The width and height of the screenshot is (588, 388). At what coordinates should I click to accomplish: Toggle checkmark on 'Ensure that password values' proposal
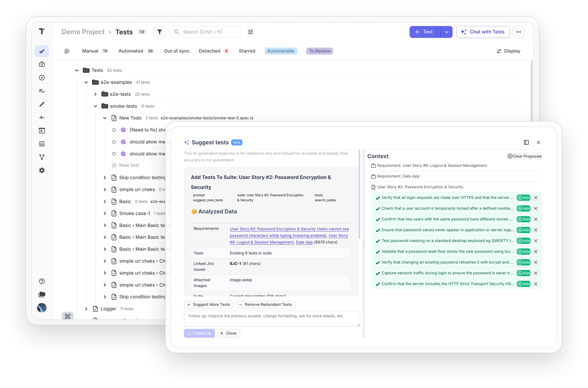378,230
